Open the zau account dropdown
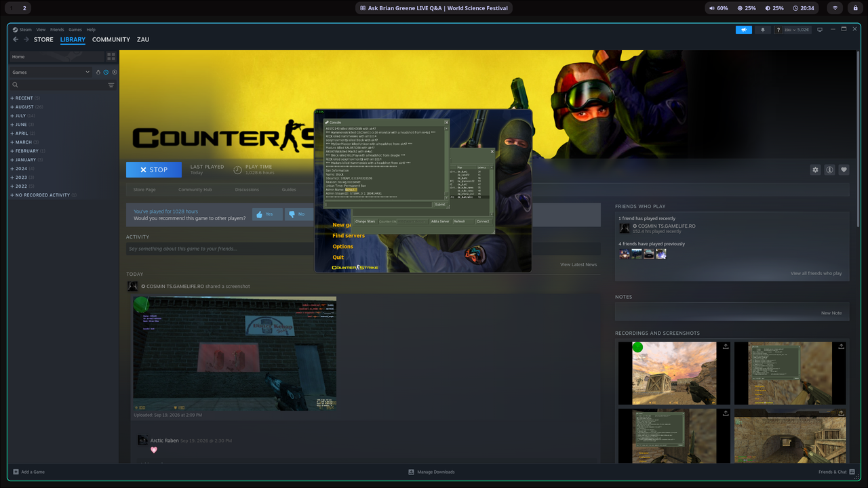 (x=797, y=30)
